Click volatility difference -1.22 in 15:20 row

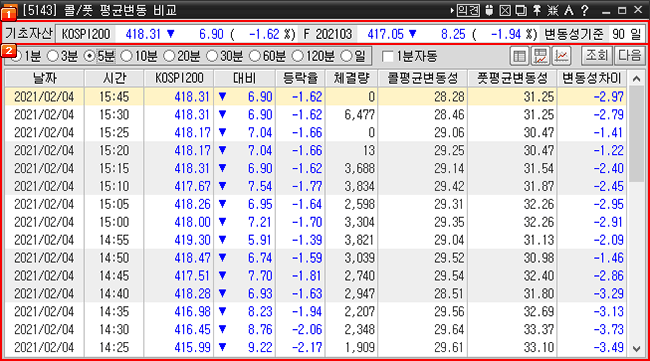[609, 150]
